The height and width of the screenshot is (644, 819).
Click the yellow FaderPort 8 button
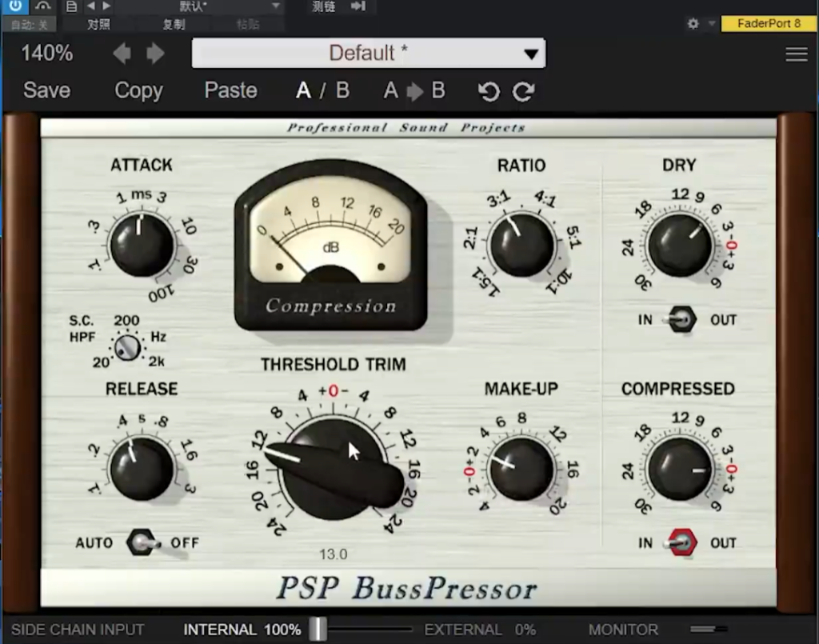click(x=769, y=23)
